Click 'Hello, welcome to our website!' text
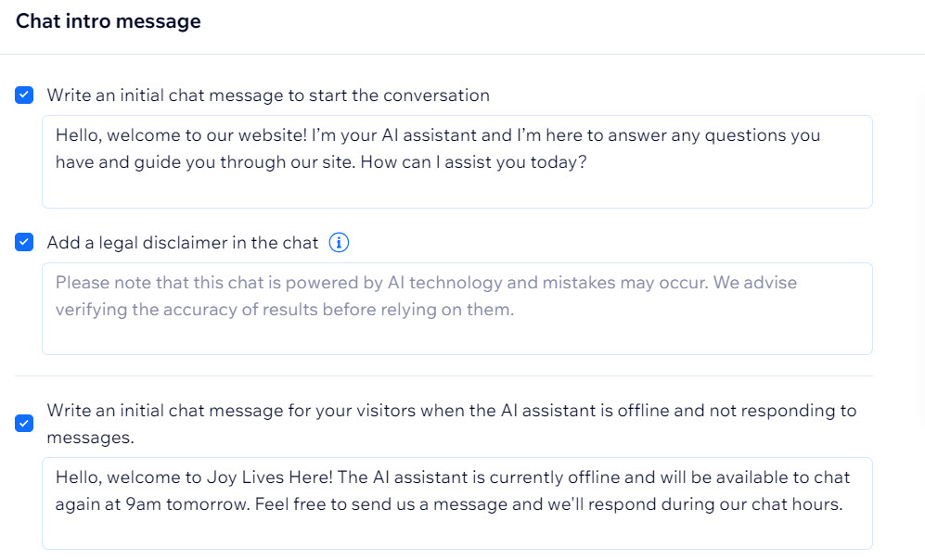This screenshot has height=560, width=925. pos(181,135)
